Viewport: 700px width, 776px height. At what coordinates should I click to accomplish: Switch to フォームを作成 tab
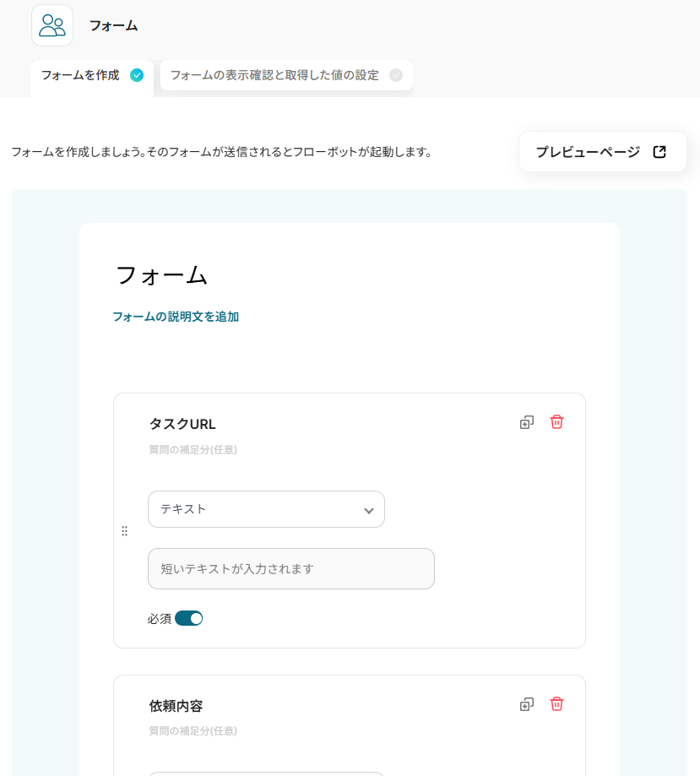81,75
